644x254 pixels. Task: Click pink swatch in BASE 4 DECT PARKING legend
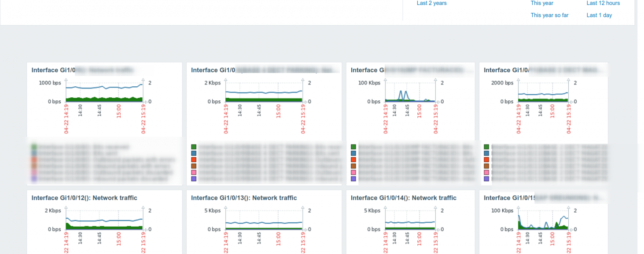(x=194, y=173)
